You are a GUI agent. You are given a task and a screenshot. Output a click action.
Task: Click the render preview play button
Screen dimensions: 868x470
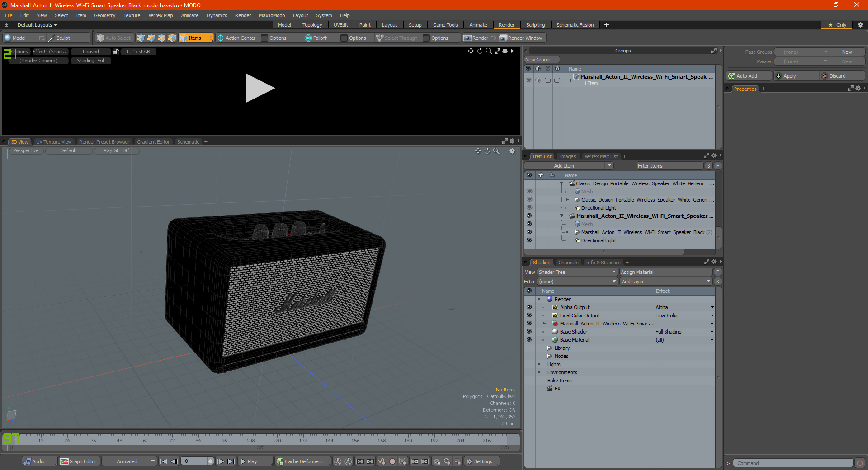260,88
